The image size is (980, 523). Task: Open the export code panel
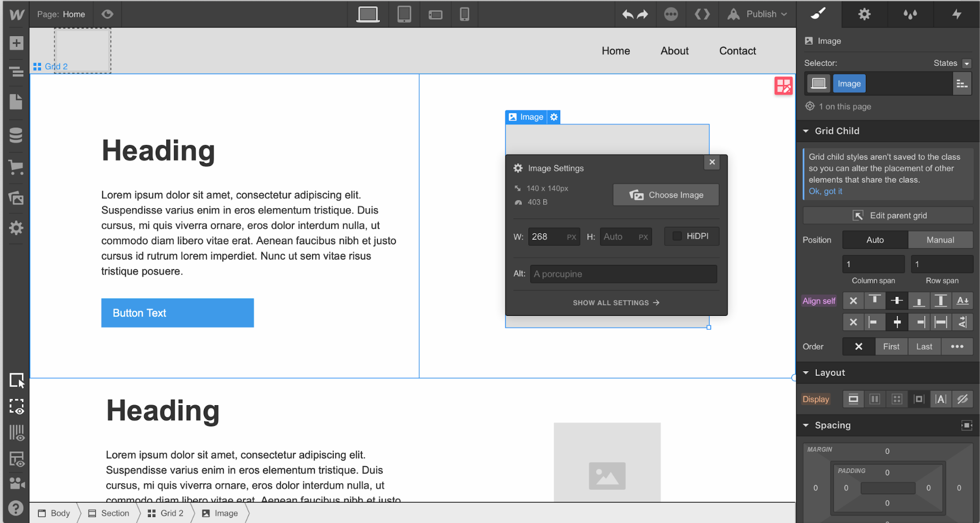[x=703, y=14]
